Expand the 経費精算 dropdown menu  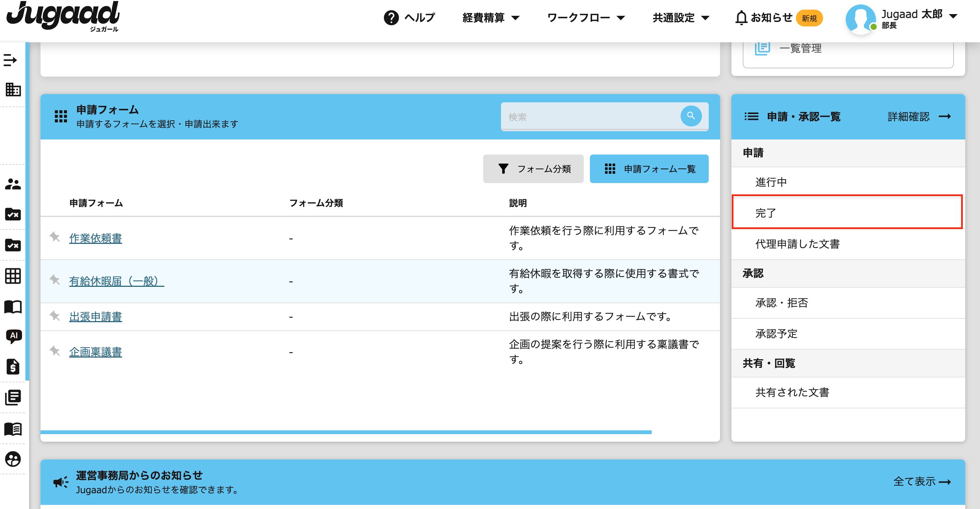tap(490, 18)
